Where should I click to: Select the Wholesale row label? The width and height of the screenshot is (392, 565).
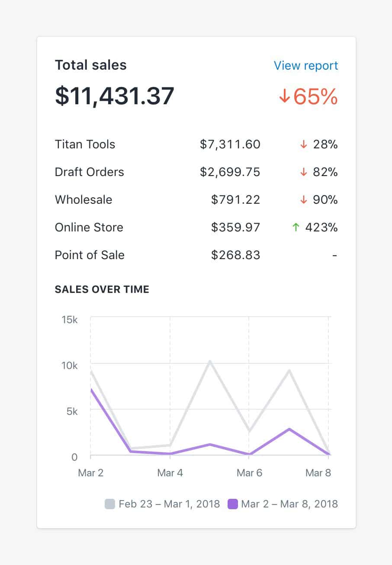83,200
